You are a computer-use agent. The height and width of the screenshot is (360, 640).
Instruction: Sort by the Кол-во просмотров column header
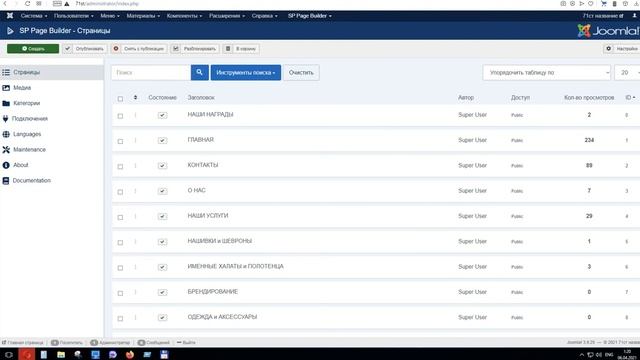pyautogui.click(x=589, y=98)
